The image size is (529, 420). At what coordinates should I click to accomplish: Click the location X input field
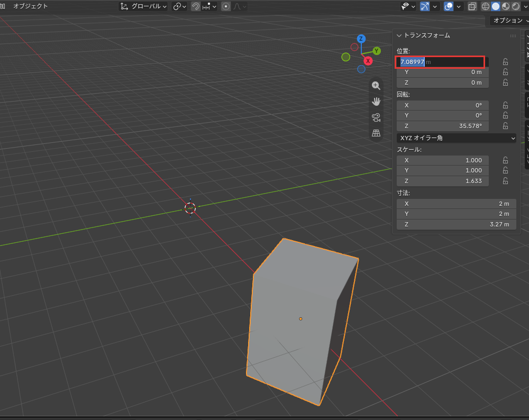(x=440, y=62)
